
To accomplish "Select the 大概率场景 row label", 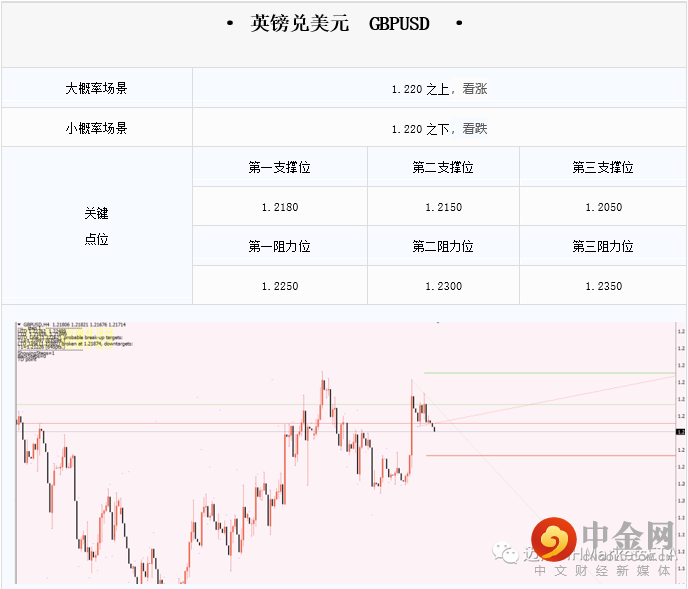I will [97, 88].
